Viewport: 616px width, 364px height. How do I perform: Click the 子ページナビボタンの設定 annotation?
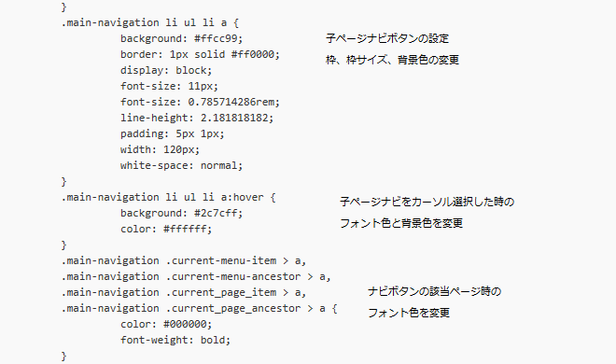[x=387, y=38]
